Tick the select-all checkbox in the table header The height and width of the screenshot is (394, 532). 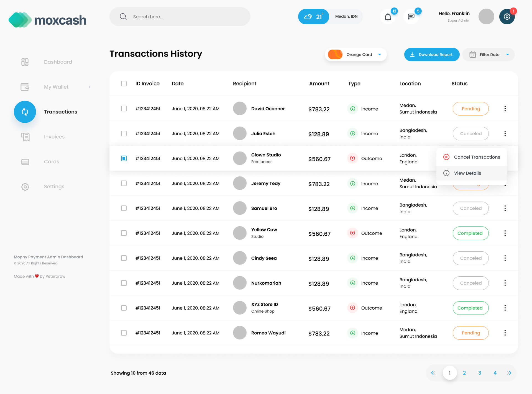tap(124, 84)
